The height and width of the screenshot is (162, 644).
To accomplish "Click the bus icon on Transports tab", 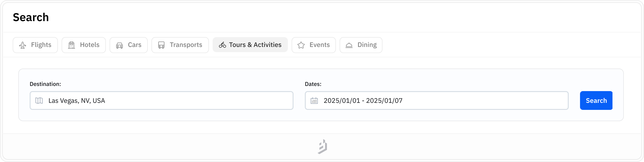I will click(161, 45).
